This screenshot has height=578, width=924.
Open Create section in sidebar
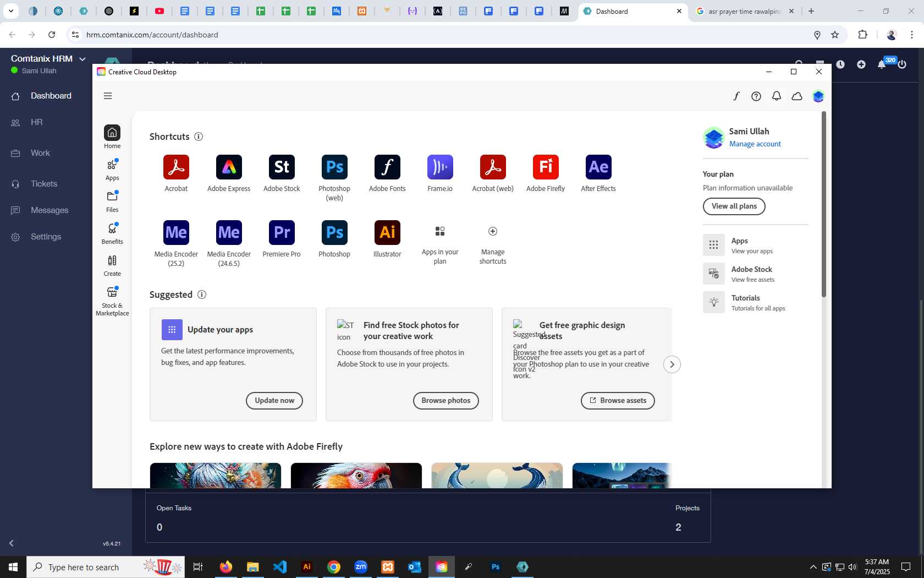112,266
